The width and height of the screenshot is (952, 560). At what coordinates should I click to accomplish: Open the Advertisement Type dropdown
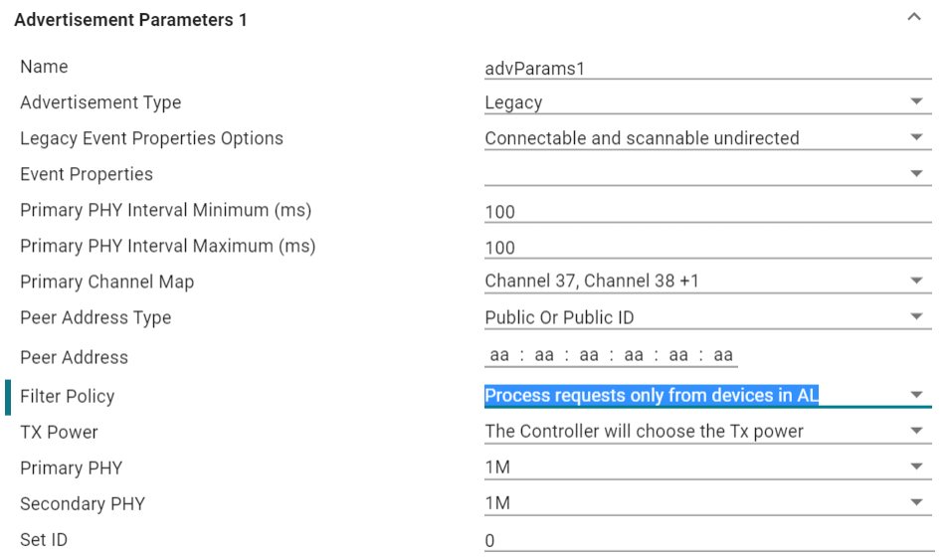(706, 102)
